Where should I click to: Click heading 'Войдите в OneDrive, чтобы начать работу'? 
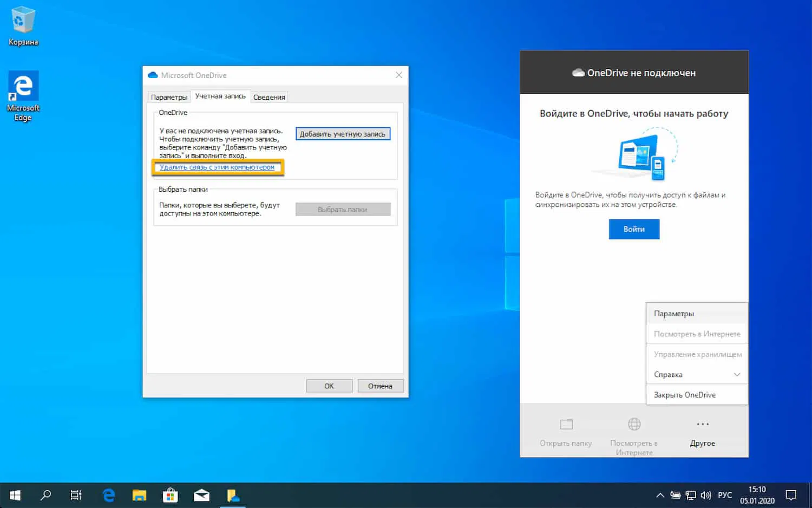pos(634,114)
